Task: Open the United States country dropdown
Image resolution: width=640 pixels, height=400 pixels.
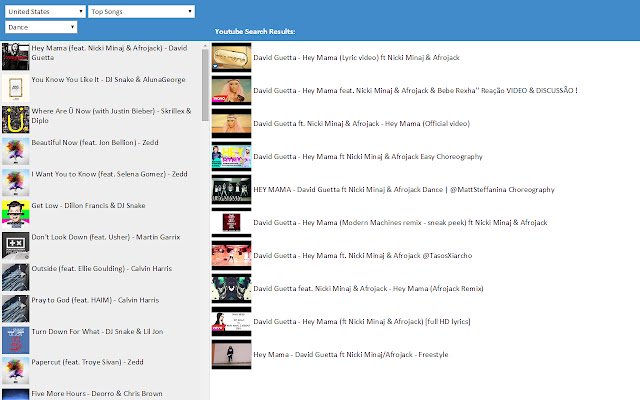Action: point(45,11)
